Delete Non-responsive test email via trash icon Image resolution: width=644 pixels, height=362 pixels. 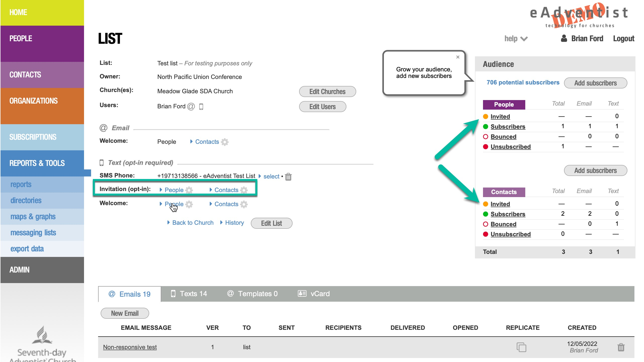pyautogui.click(x=621, y=347)
